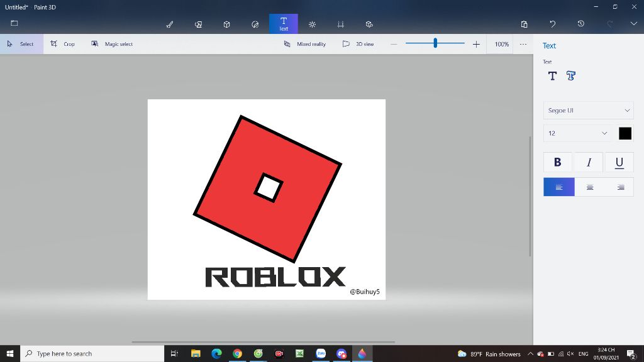Open the taskbar clock showing 01/09/2021

click(606, 354)
